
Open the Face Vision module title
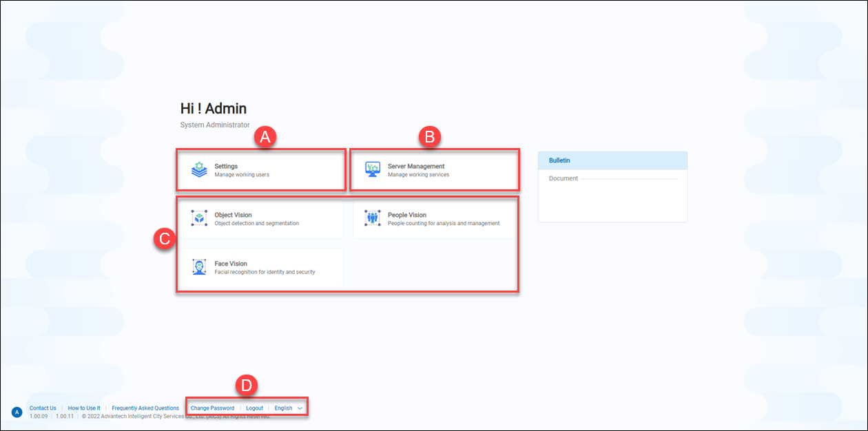click(x=231, y=264)
